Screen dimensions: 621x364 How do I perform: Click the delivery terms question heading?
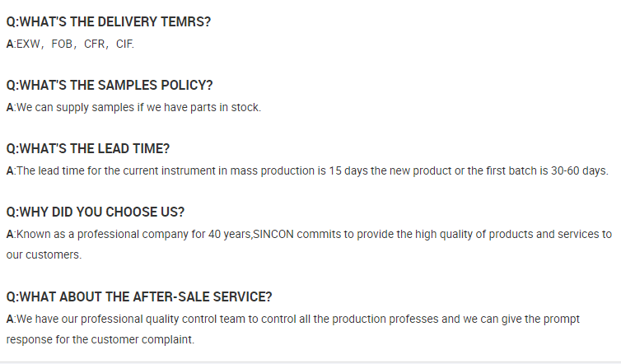[x=108, y=22]
